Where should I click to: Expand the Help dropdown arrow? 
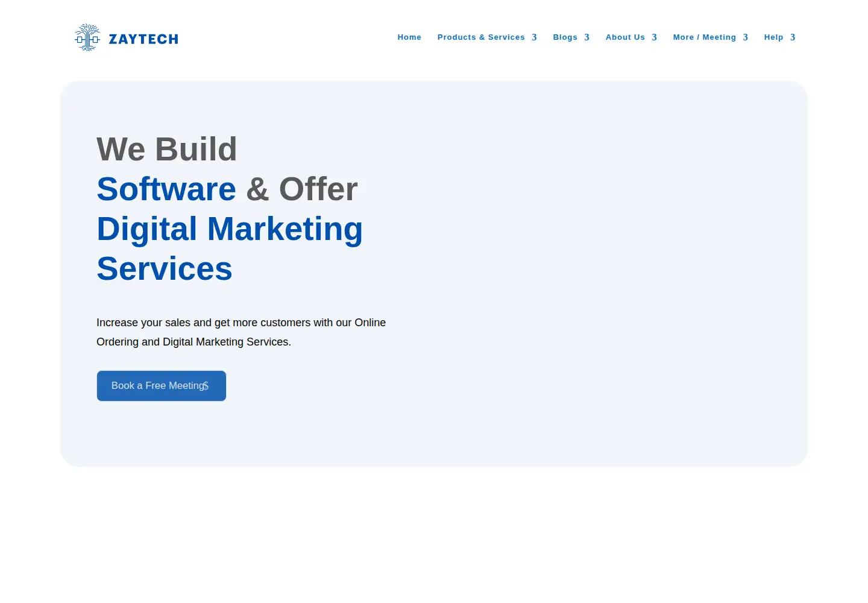(x=793, y=37)
